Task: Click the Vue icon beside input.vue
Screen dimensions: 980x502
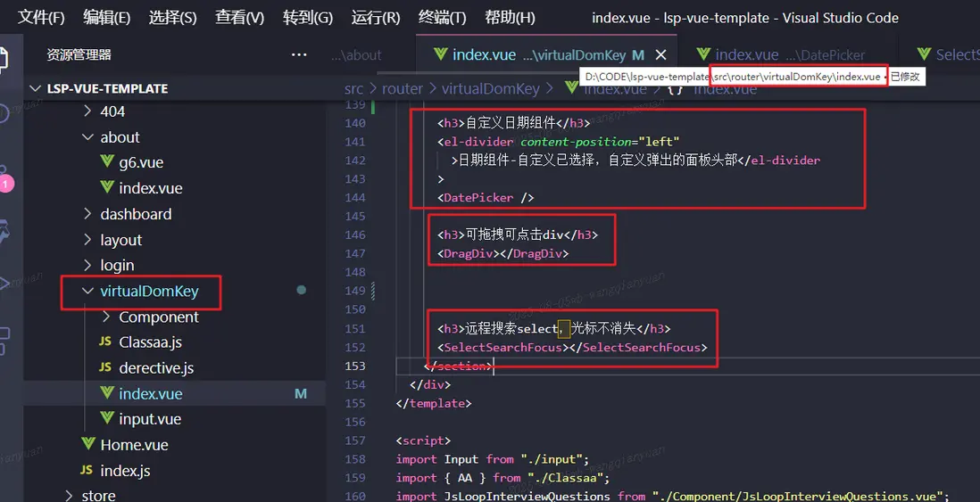Action: point(107,417)
